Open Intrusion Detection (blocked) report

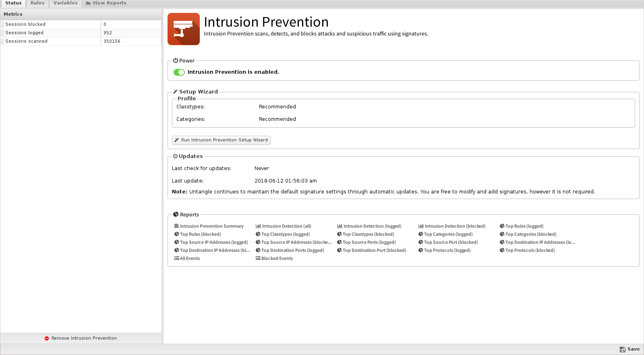pyautogui.click(x=455, y=226)
